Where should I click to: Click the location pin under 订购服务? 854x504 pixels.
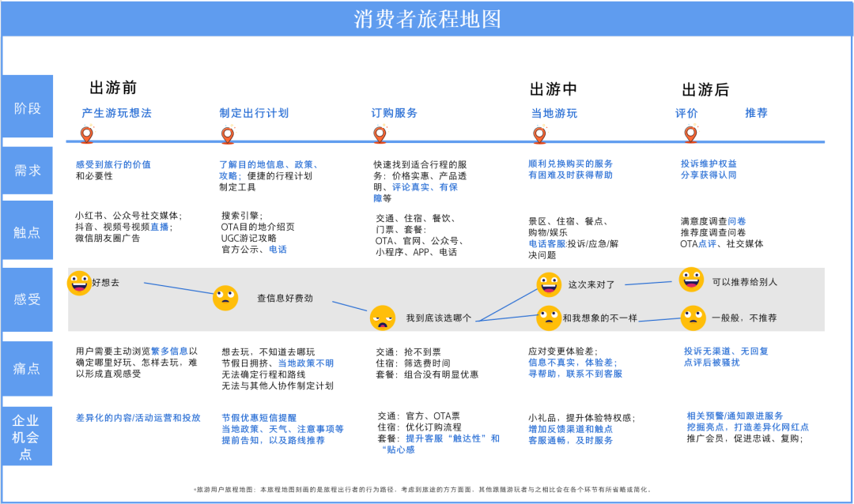[x=380, y=134]
